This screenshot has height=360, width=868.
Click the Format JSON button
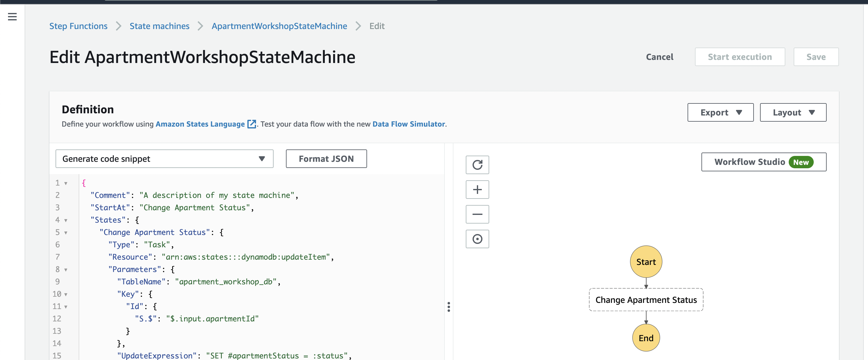click(x=326, y=159)
